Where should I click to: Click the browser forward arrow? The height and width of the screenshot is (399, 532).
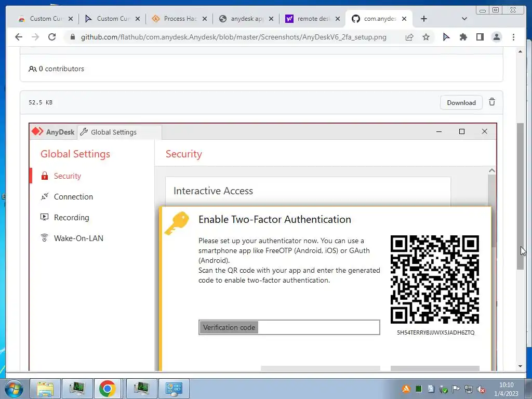point(35,37)
